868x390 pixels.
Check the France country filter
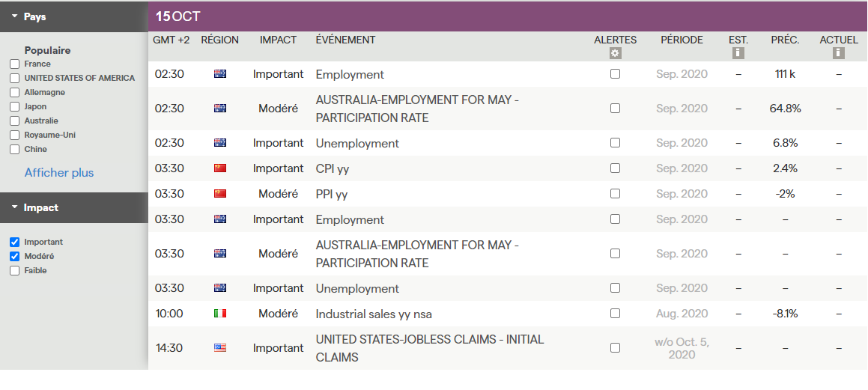pyautogui.click(x=14, y=64)
